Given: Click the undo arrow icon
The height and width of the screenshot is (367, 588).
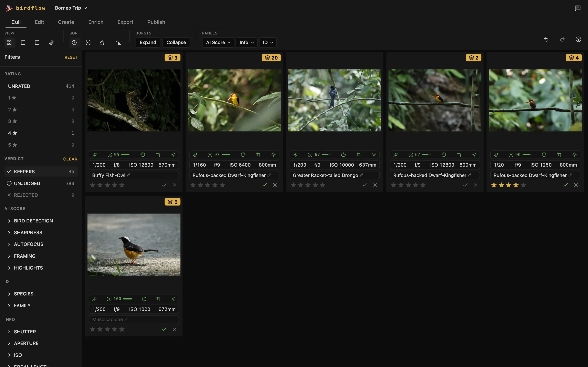Looking at the screenshot, I should click(546, 39).
